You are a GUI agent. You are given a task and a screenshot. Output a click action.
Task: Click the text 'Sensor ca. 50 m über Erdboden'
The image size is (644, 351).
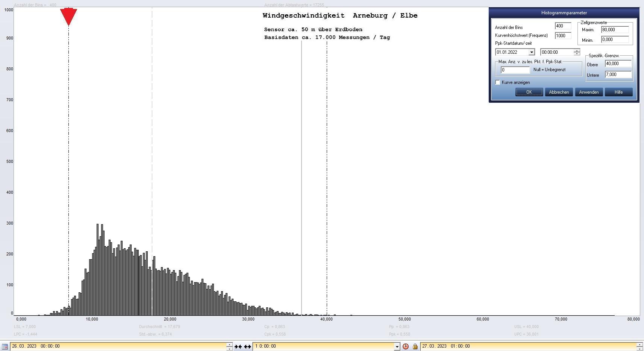[313, 29]
